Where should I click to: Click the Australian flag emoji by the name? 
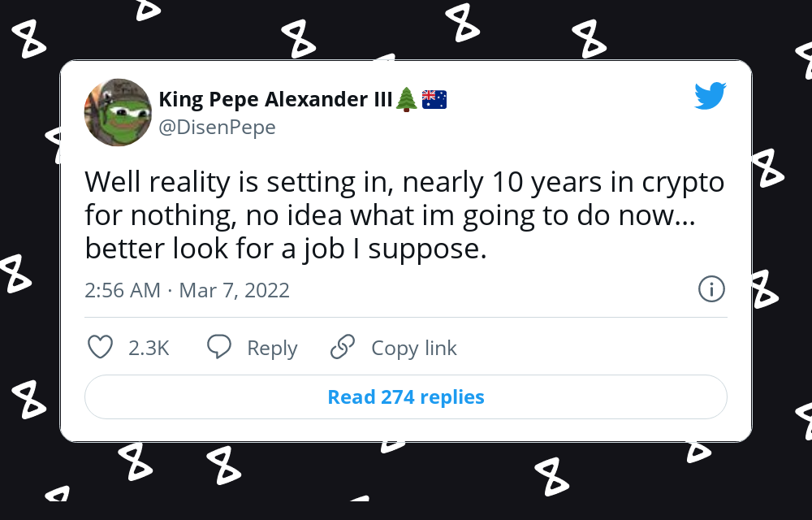(x=434, y=100)
